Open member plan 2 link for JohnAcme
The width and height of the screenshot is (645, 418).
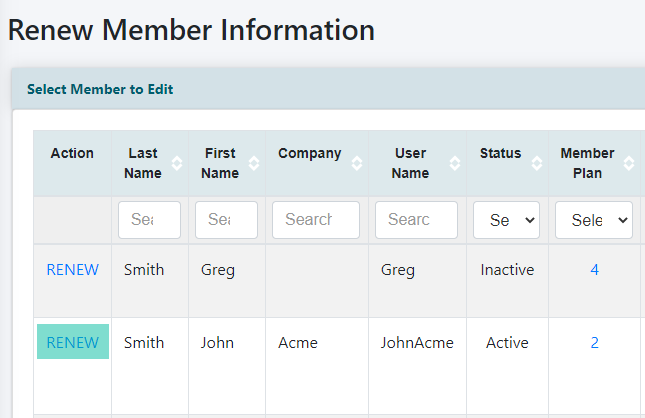pyautogui.click(x=594, y=343)
